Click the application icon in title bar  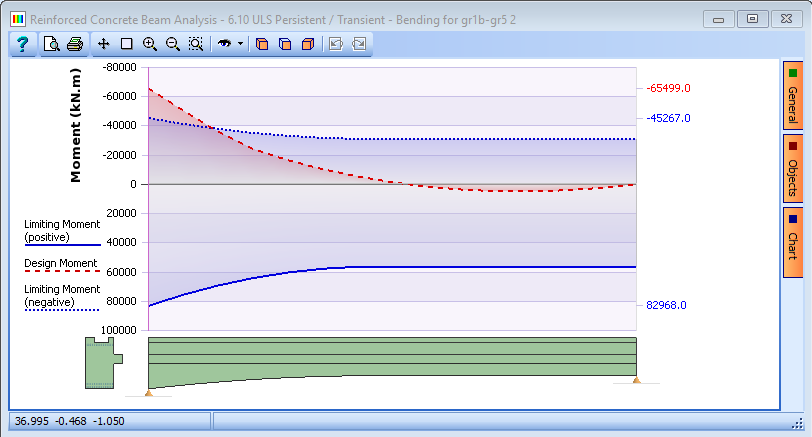18,20
